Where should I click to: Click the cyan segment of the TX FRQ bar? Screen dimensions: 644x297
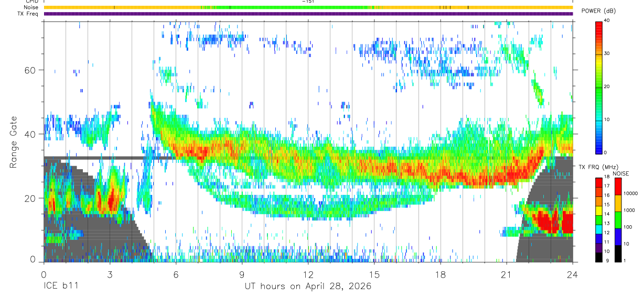coord(599,229)
